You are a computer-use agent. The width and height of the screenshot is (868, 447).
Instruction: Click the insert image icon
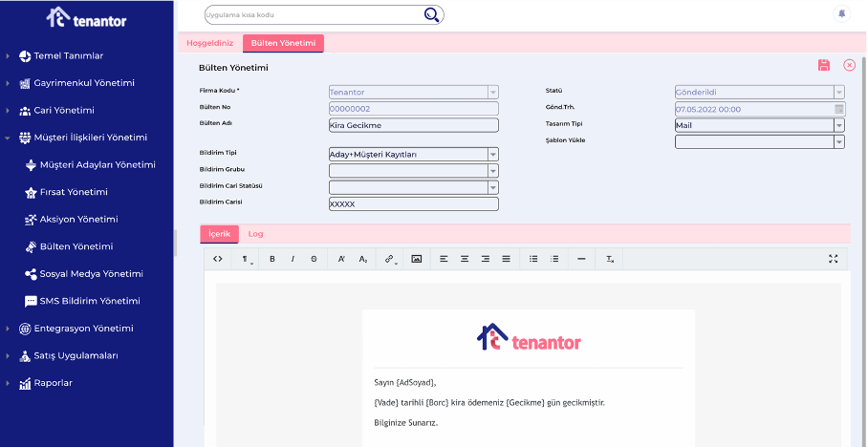417,259
